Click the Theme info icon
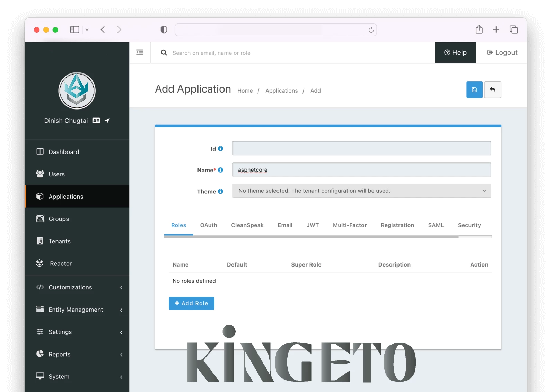 [220, 191]
